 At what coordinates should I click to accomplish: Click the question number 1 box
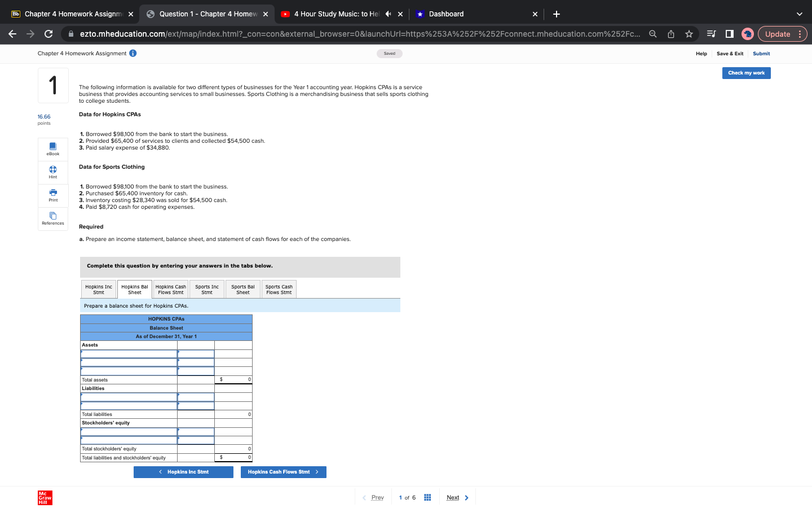(x=53, y=85)
